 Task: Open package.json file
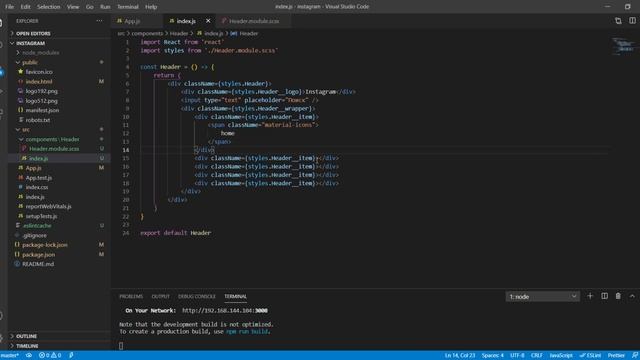click(38, 255)
